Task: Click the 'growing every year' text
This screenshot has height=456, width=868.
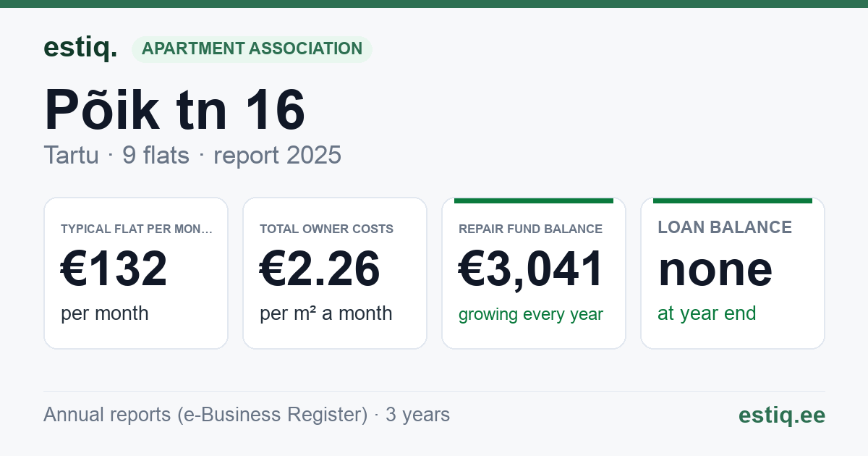Action: point(531,314)
